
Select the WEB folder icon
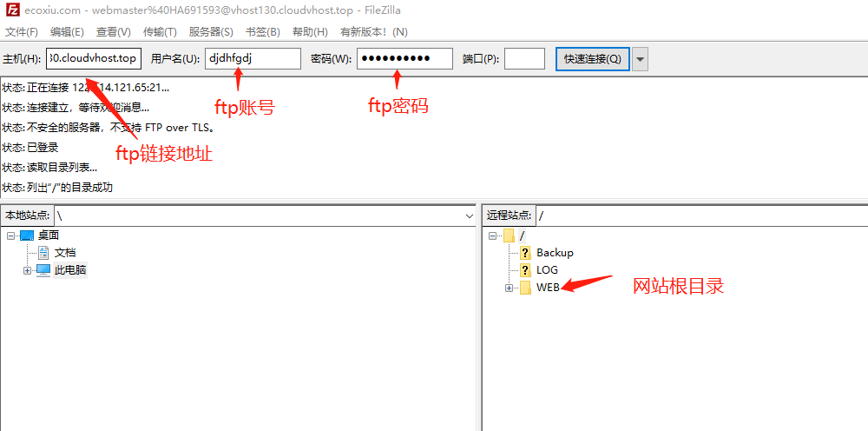525,288
